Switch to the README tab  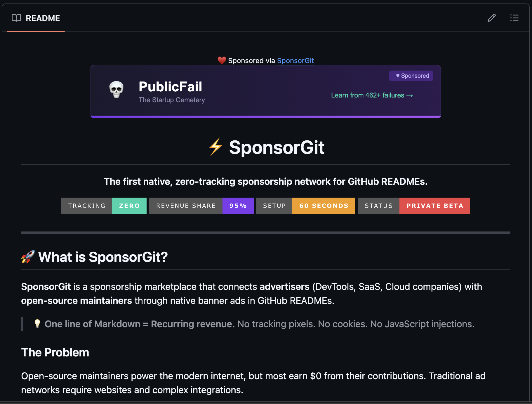43,18
